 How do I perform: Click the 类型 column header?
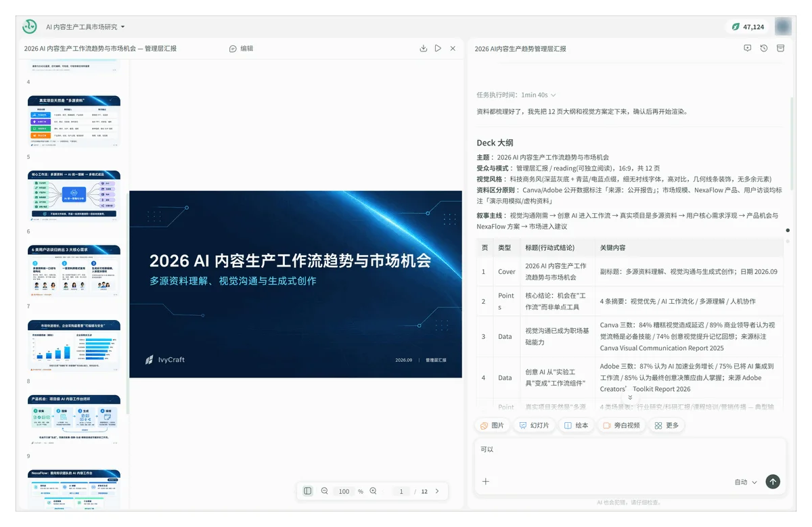pyautogui.click(x=504, y=248)
